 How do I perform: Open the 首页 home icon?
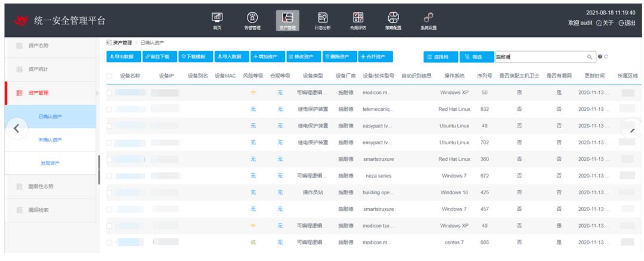coord(217,17)
